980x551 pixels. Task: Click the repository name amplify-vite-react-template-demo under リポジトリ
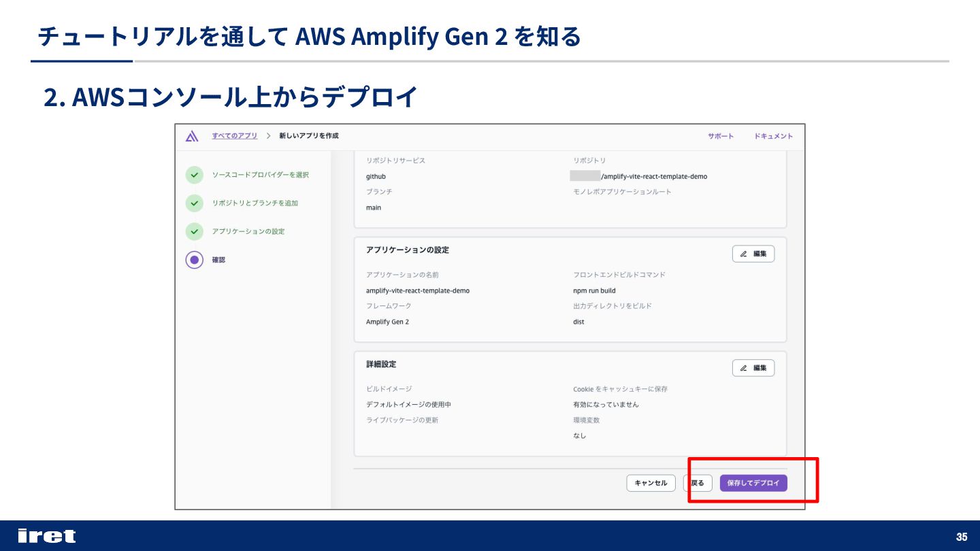pyautogui.click(x=654, y=176)
